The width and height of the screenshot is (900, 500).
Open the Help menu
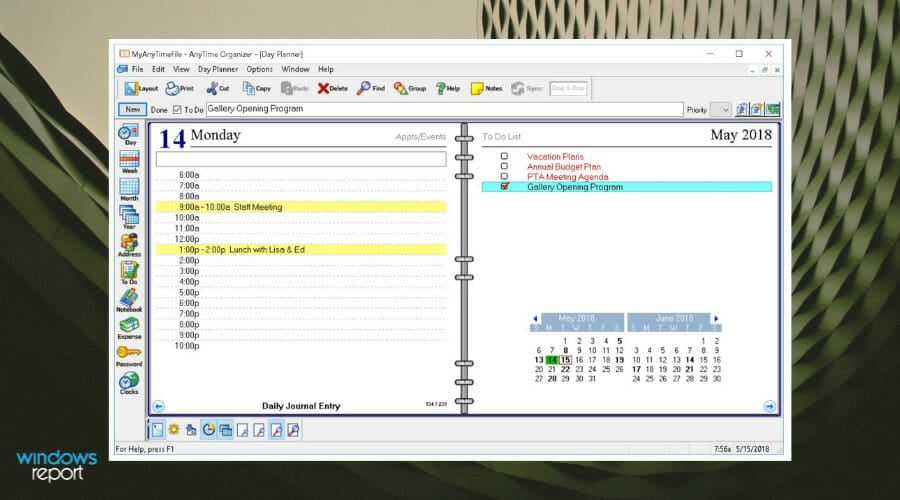coord(325,69)
